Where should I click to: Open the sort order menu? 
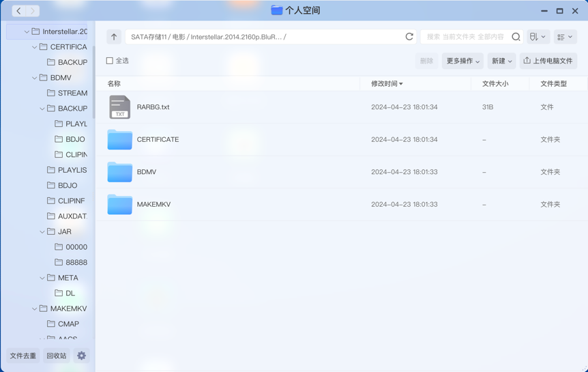[538, 37]
